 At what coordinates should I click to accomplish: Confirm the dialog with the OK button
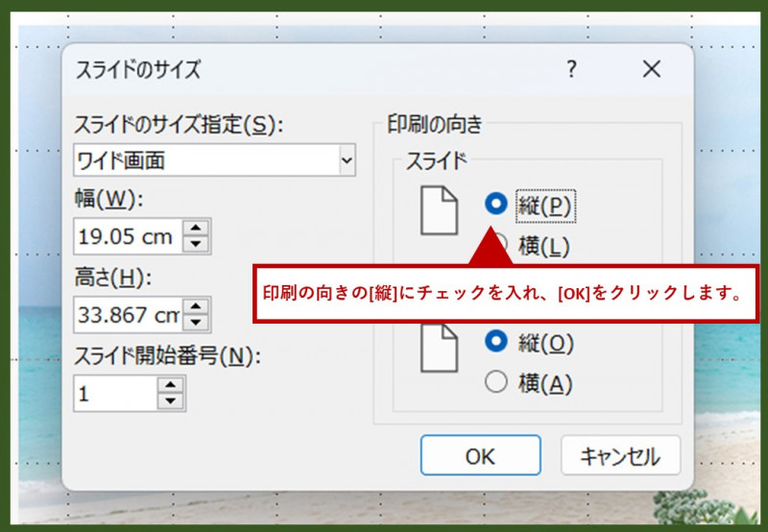pos(481,455)
